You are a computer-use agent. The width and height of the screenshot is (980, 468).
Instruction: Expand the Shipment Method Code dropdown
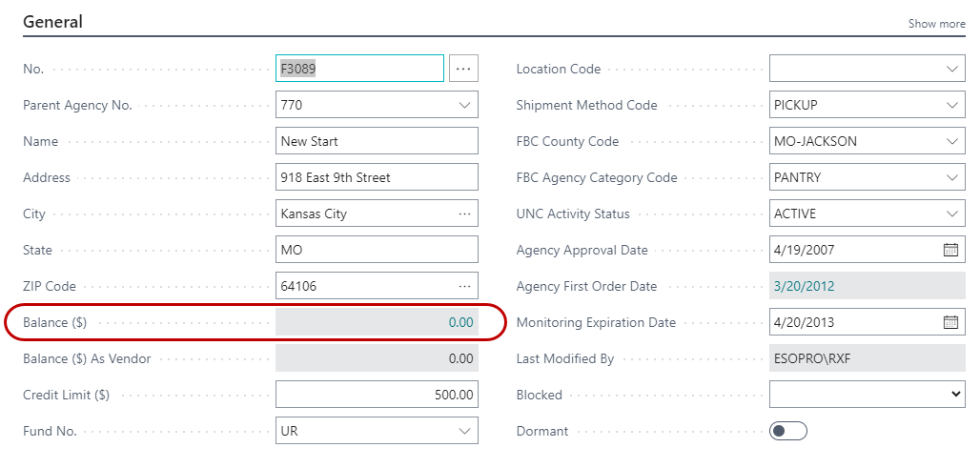952,105
